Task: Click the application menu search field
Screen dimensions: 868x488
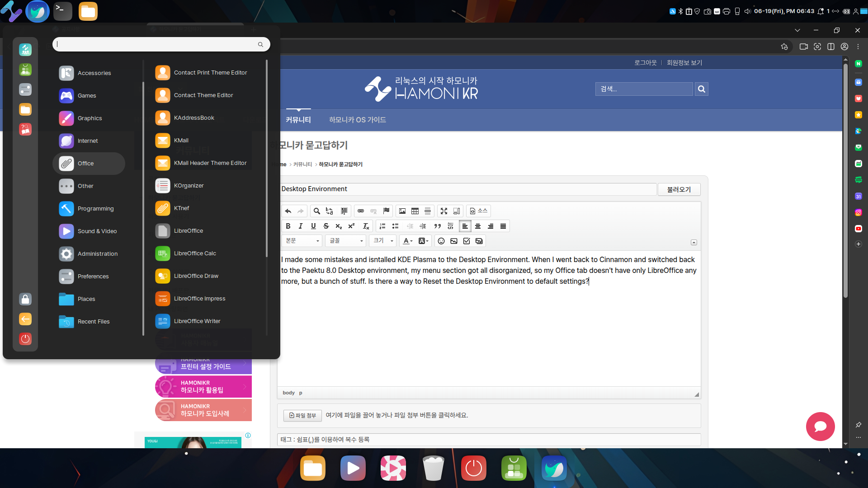Action: (161, 44)
